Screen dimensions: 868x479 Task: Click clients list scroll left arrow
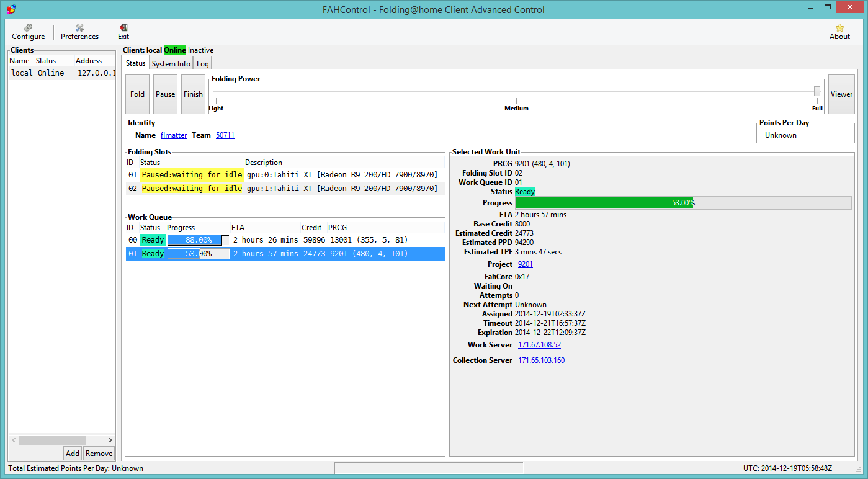point(14,440)
